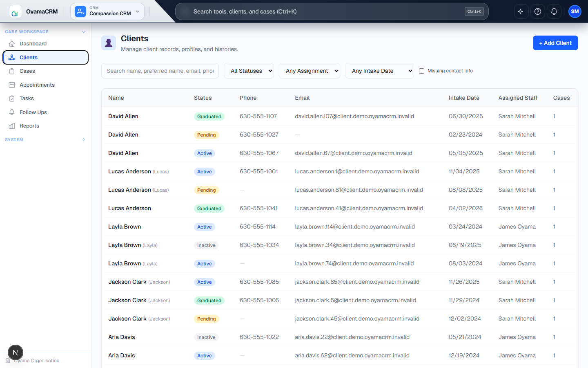The width and height of the screenshot is (588, 368).
Task: Open Appointments in sidebar
Action: pyautogui.click(x=46, y=85)
